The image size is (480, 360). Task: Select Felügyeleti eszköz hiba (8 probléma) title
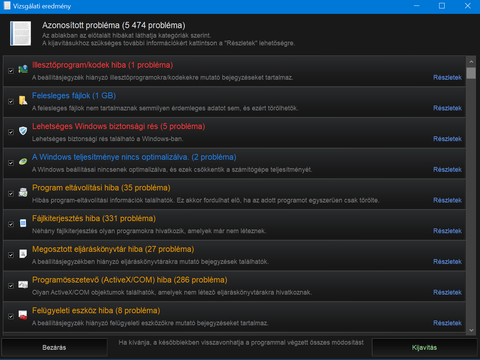pyautogui.click(x=96, y=310)
